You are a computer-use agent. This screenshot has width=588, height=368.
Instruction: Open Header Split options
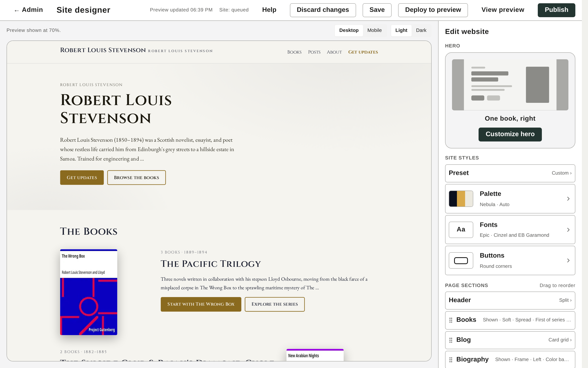pyautogui.click(x=510, y=300)
